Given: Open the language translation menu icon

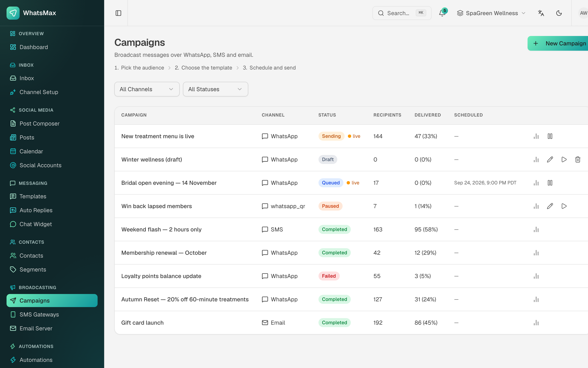Looking at the screenshot, I should (x=541, y=13).
